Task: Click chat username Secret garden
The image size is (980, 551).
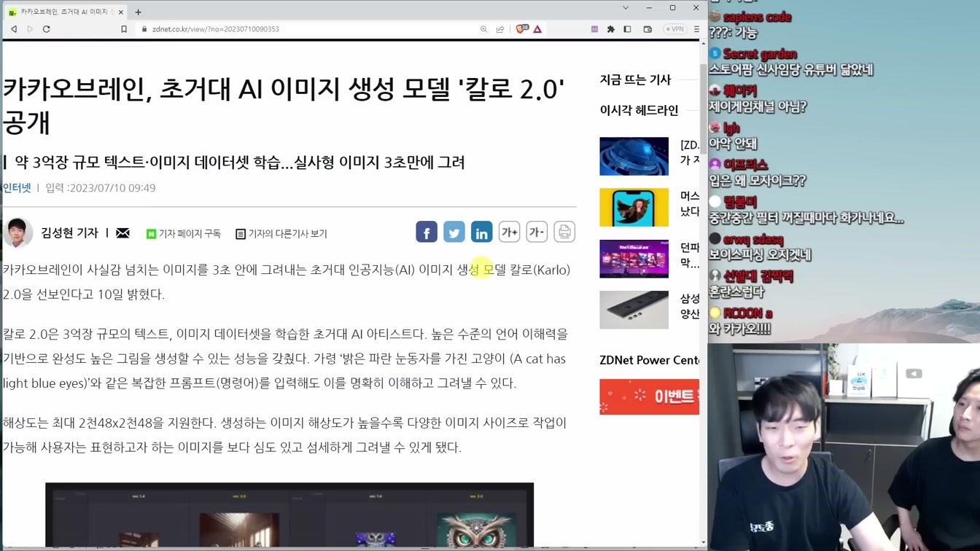Action: click(x=760, y=54)
